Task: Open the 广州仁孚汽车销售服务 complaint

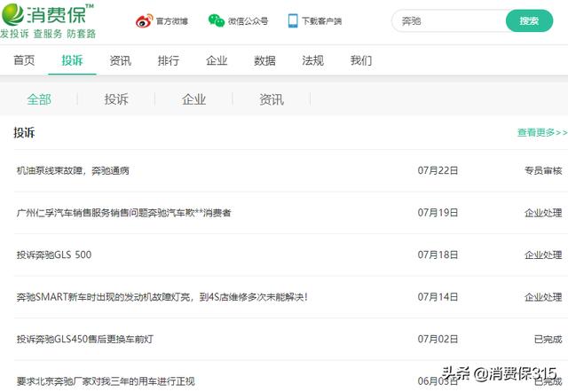Action: [x=124, y=213]
